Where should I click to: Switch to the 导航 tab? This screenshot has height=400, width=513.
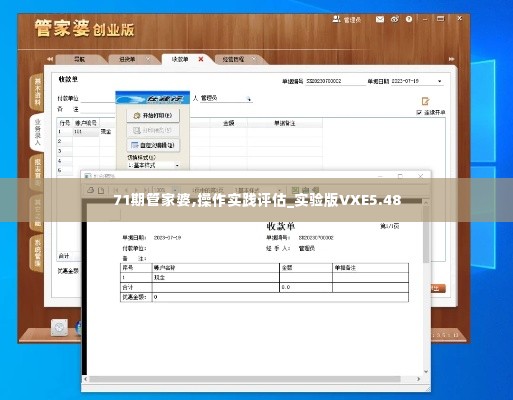click(x=79, y=59)
